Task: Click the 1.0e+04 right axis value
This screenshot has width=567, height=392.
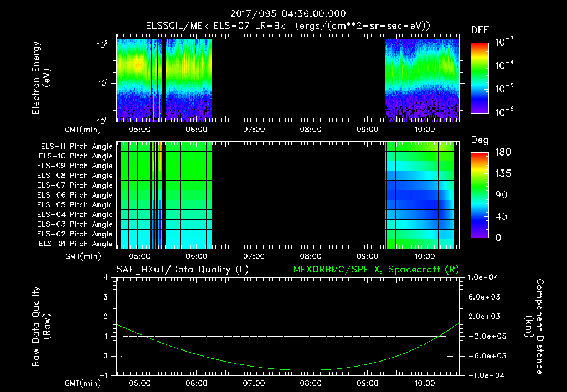Action: [483, 277]
